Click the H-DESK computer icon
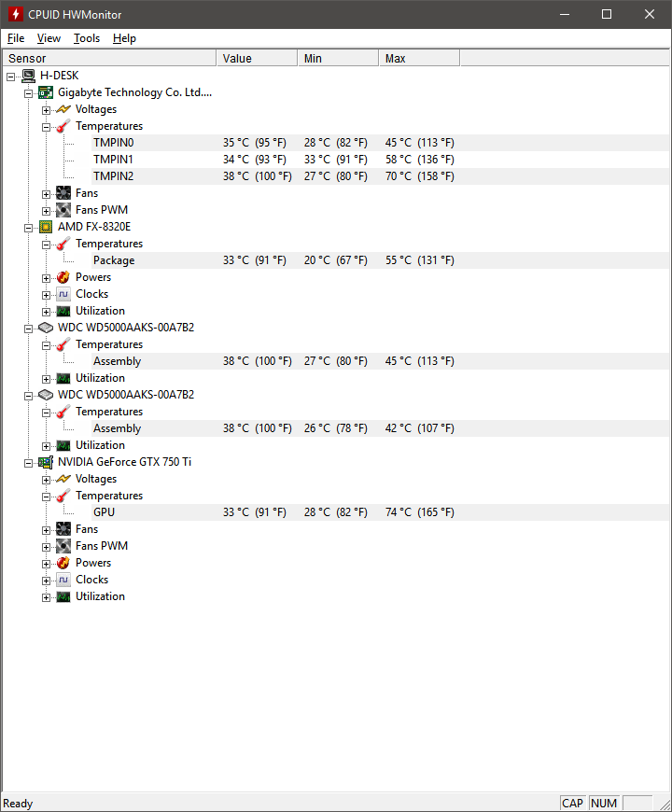The image size is (672, 812). (28, 76)
